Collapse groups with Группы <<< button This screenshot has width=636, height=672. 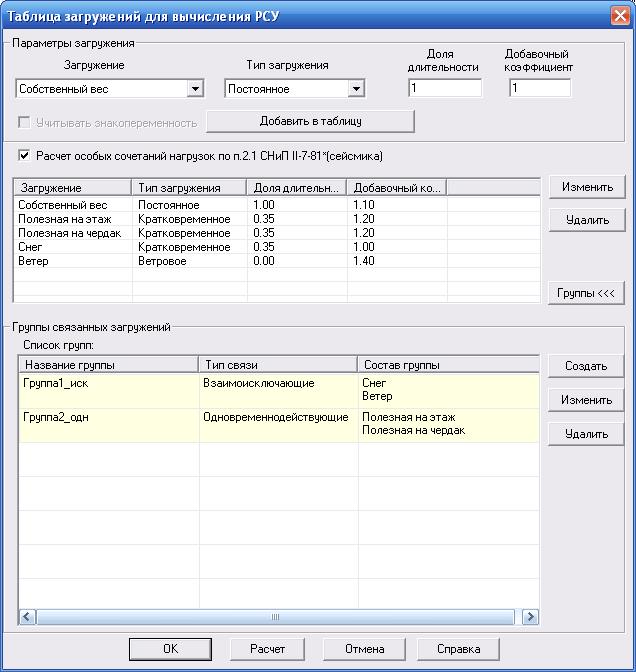point(586,293)
